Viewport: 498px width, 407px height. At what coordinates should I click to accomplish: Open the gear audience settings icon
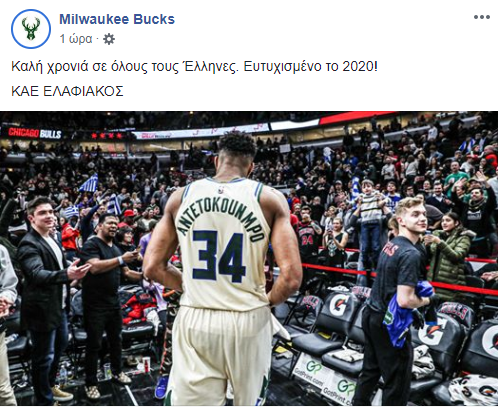coord(109,39)
